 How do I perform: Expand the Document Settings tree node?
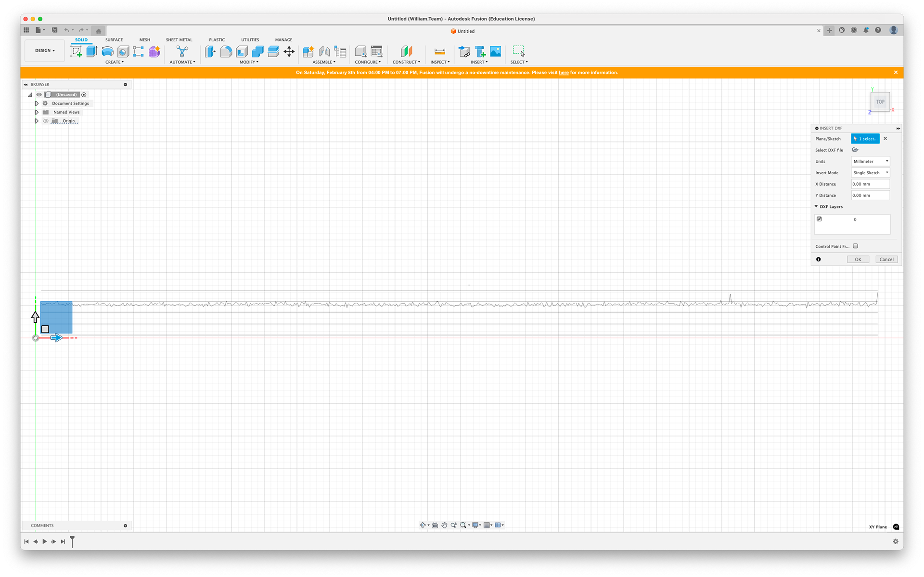tap(37, 103)
